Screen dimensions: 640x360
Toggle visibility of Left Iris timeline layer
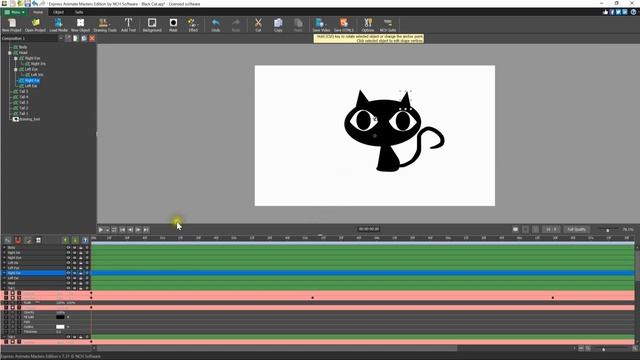[68, 263]
